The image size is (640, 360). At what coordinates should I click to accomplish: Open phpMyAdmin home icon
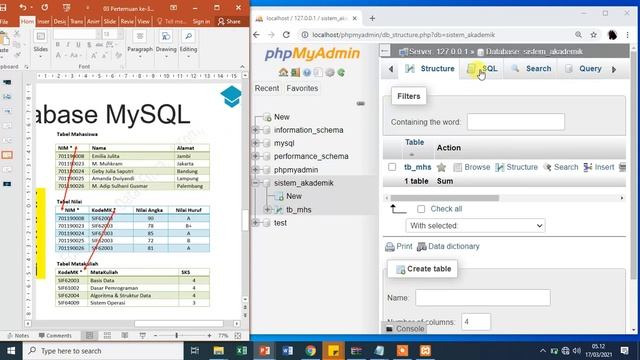[283, 72]
